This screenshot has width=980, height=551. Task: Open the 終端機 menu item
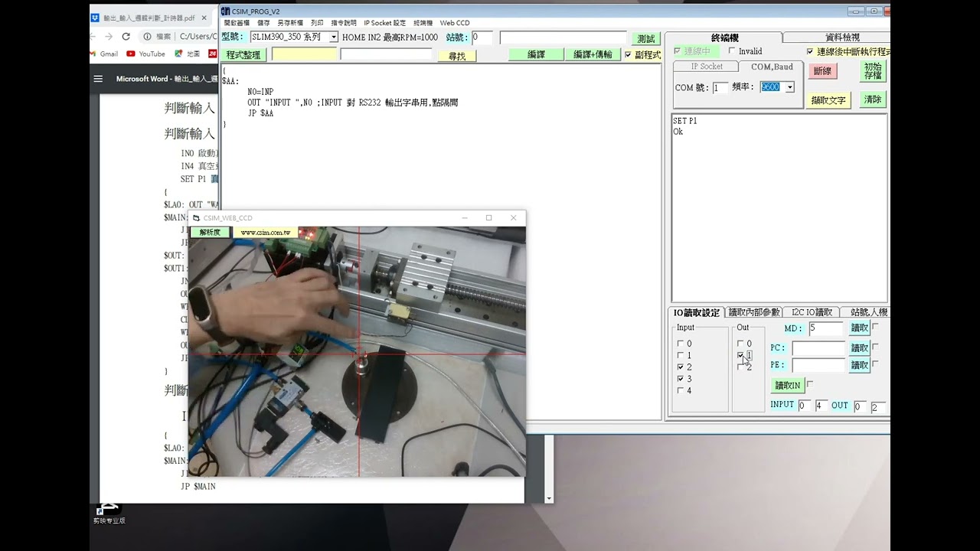pyautogui.click(x=423, y=23)
